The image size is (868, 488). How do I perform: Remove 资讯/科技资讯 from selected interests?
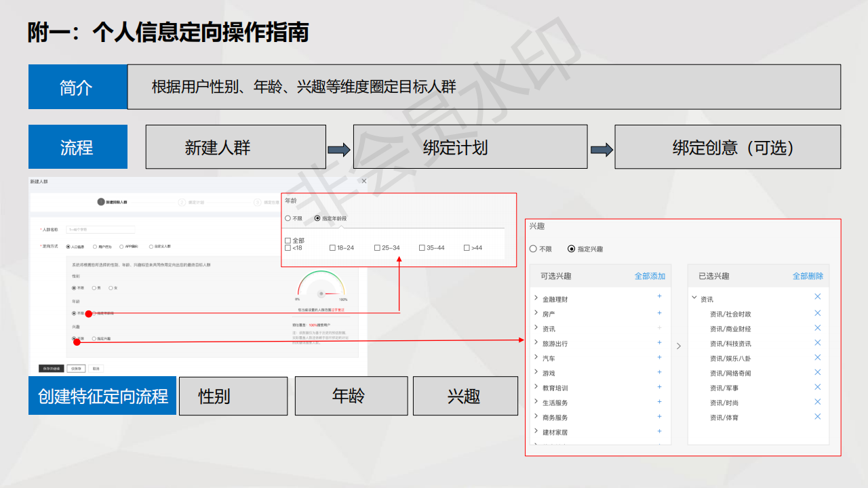click(818, 343)
